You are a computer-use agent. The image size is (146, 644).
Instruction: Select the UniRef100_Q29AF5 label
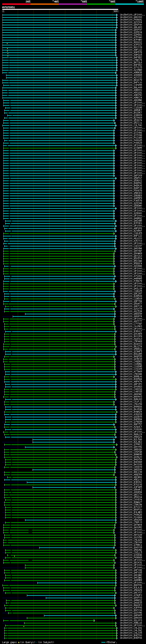[131, 352]
